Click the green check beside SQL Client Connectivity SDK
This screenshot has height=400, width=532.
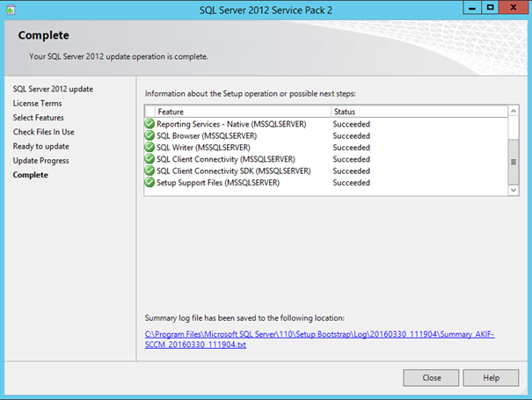149,171
